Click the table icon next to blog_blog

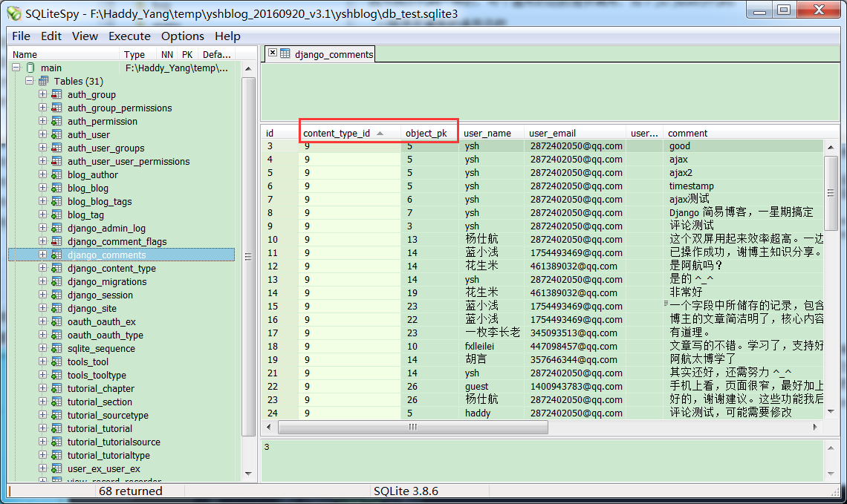pos(56,189)
